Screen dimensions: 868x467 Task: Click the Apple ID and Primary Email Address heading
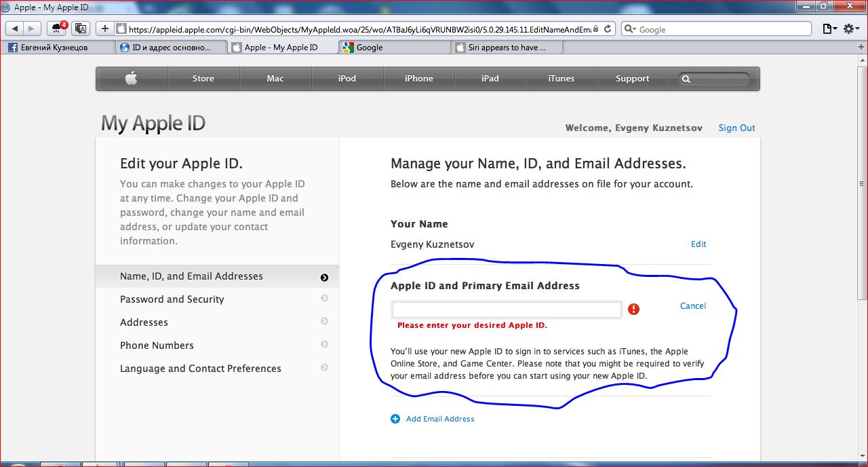click(x=485, y=286)
